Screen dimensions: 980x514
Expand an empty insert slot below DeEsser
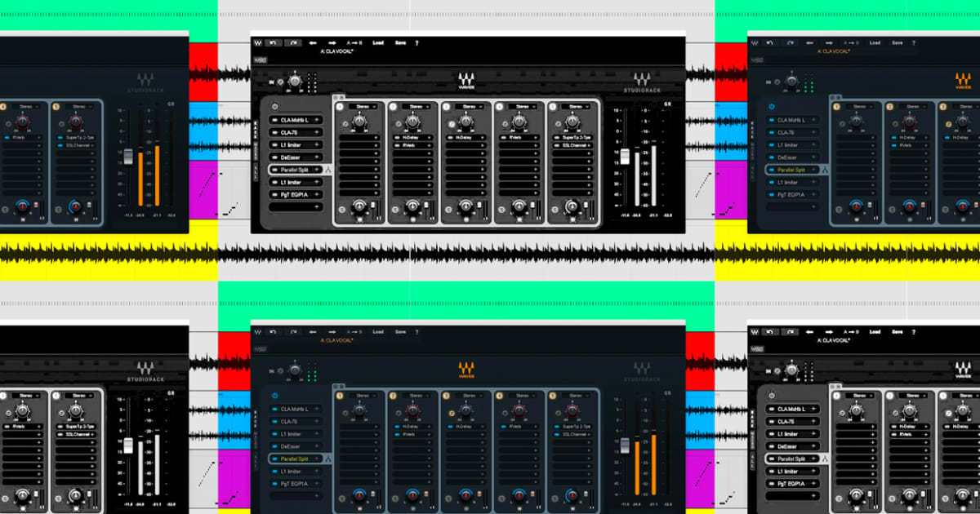click(x=294, y=206)
